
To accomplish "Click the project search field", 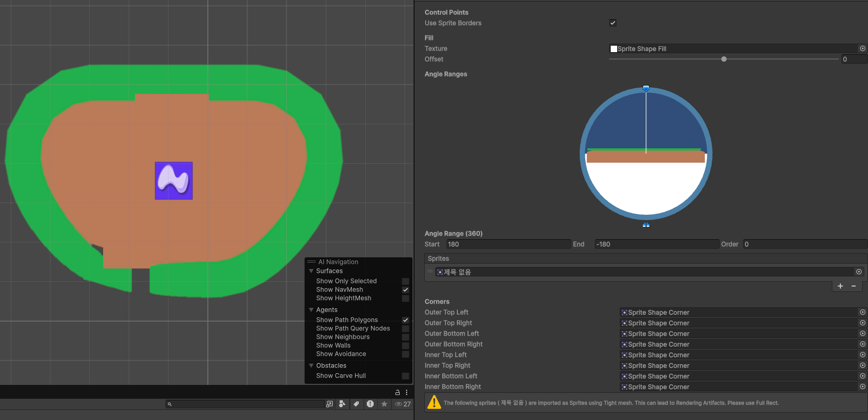I will 245,404.
